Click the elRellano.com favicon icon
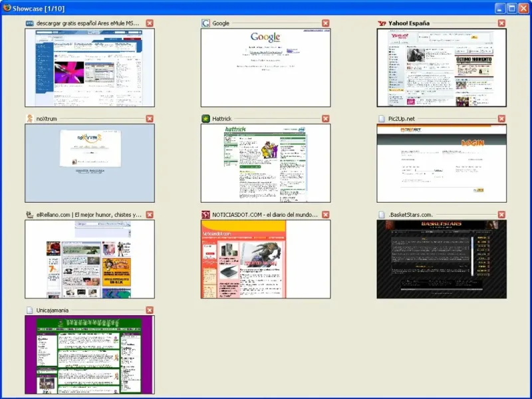532x399 pixels. [29, 215]
